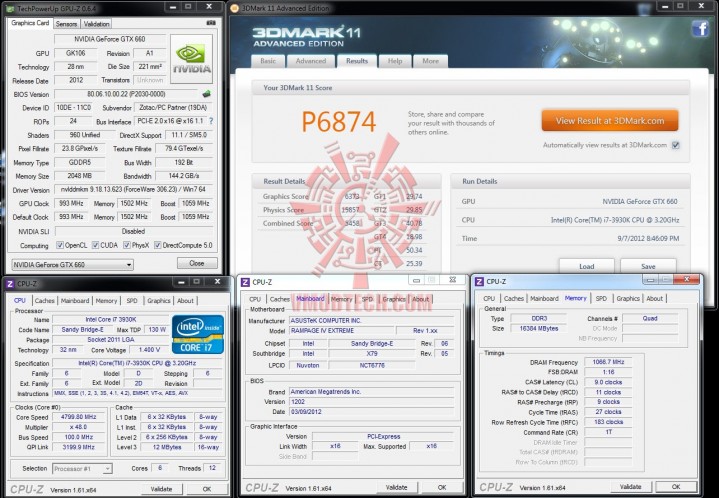Click the BIOS Date value 03/09/2012
The image size is (719, 498).
click(x=372, y=412)
